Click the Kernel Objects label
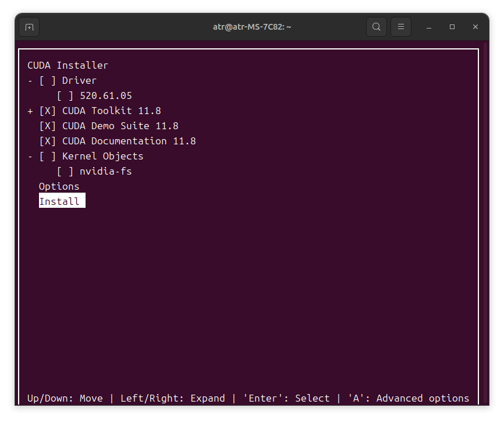 [103, 156]
